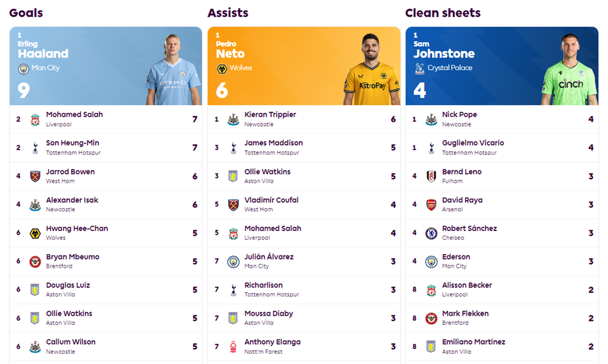The width and height of the screenshot is (608, 364).
Task: Open Erling Haaland's player photo
Action: click(173, 69)
